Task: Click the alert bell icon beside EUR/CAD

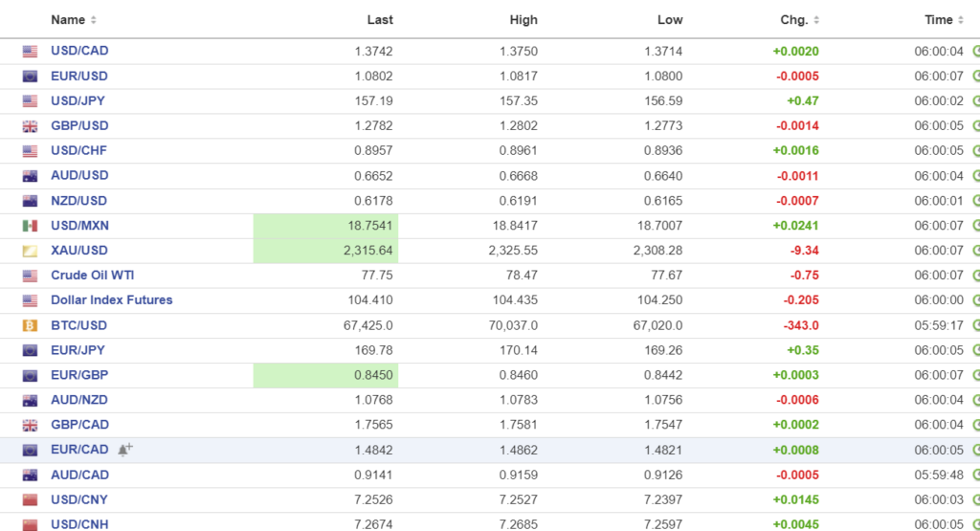Action: pyautogui.click(x=125, y=449)
